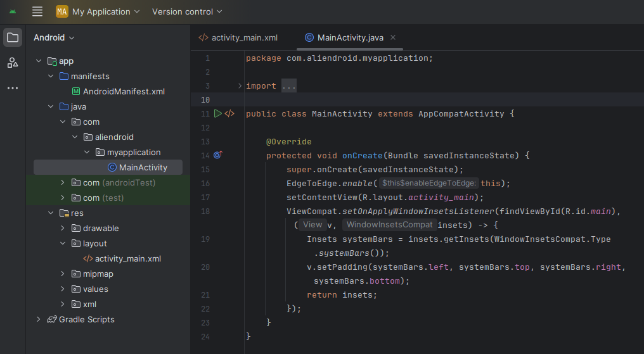Click the folded import ellipsis placeholder
This screenshot has width=644, height=354.
(x=289, y=85)
